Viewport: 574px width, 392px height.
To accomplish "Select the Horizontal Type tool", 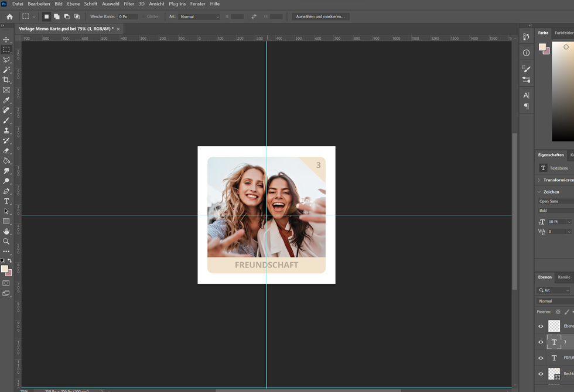I will 6,201.
